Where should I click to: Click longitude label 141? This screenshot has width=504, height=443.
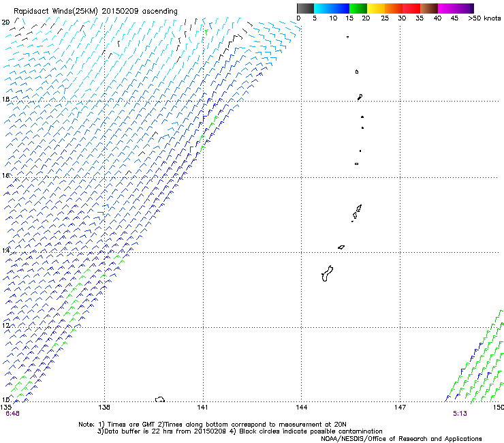pos(202,408)
